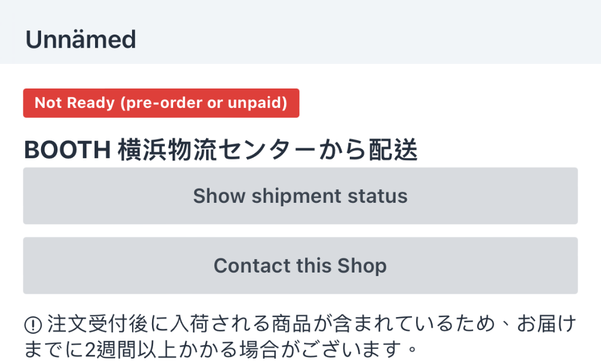Viewport: 601px width, 364px height.
Task: Select the red Not Ready status badge
Action: [x=161, y=103]
